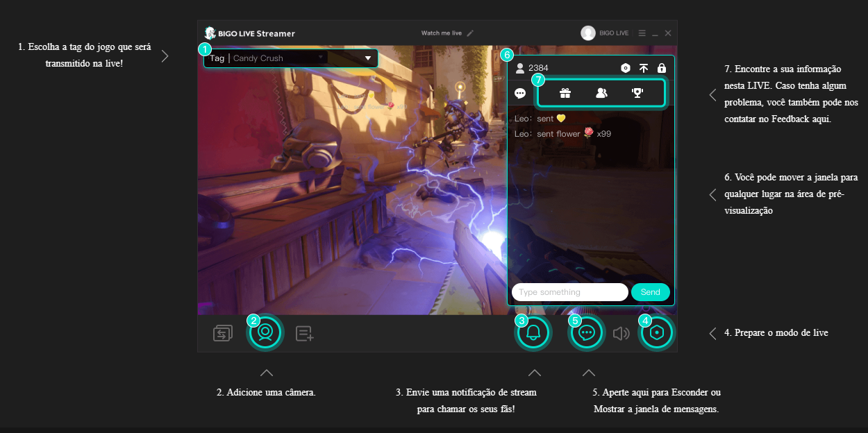Viewport: 868px width, 433px height.
Task: Toggle the message window with the speech bubble icon
Action: point(586,332)
